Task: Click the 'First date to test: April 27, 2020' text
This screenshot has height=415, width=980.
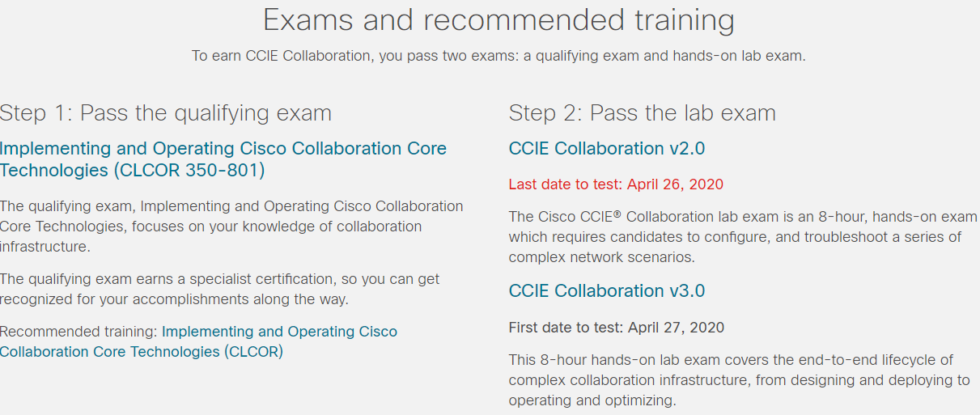Action: tap(617, 328)
